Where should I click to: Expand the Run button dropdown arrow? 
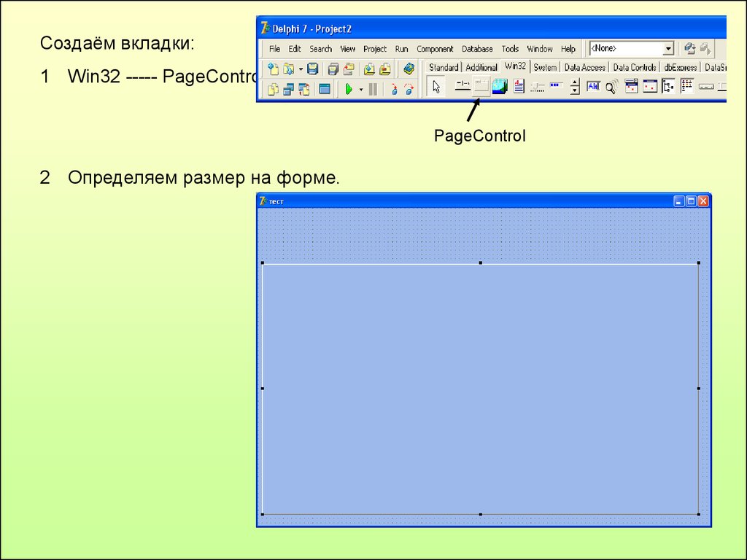(x=361, y=90)
